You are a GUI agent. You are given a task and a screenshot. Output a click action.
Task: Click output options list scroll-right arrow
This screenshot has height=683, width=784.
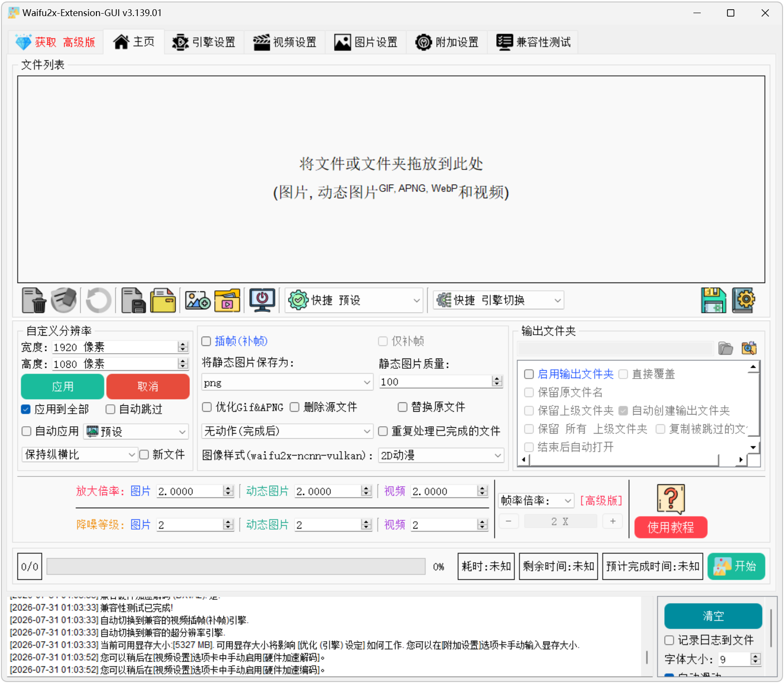(741, 459)
